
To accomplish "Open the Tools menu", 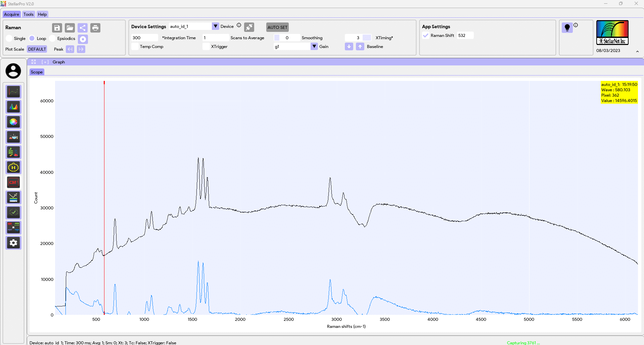I will 29,14.
